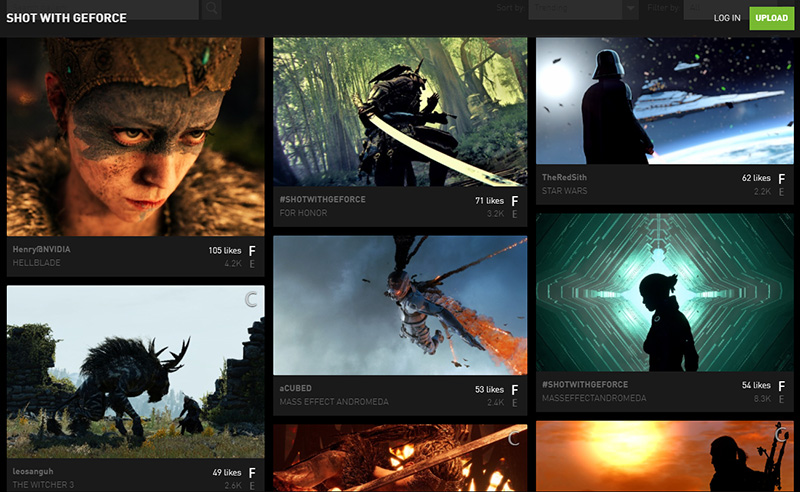Click the HELLBLADE game label

[37, 263]
